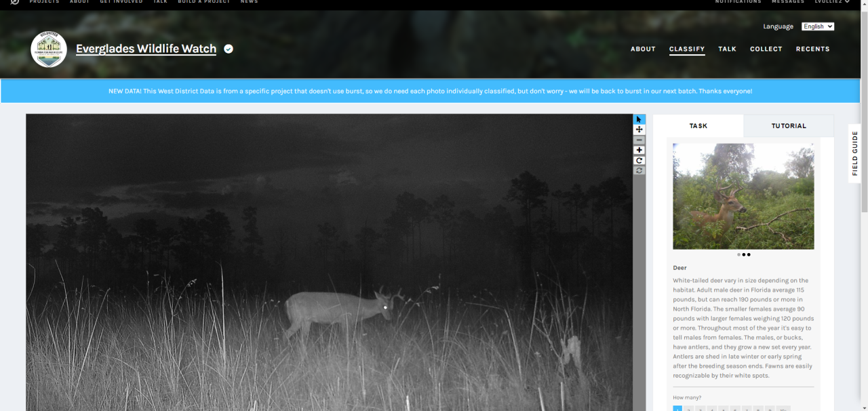Open News in the top bar
Image resolution: width=868 pixels, height=411 pixels.
coord(250,2)
